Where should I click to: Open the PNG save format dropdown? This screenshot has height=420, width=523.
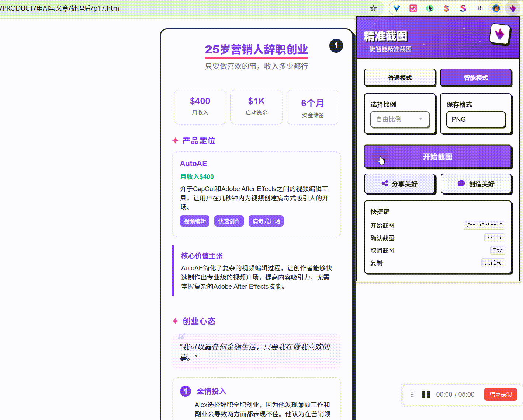tap(476, 119)
